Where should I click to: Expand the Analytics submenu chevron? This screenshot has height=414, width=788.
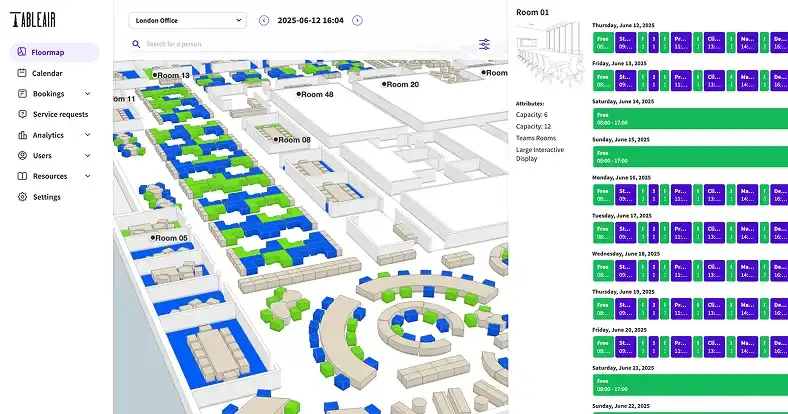[x=88, y=135]
